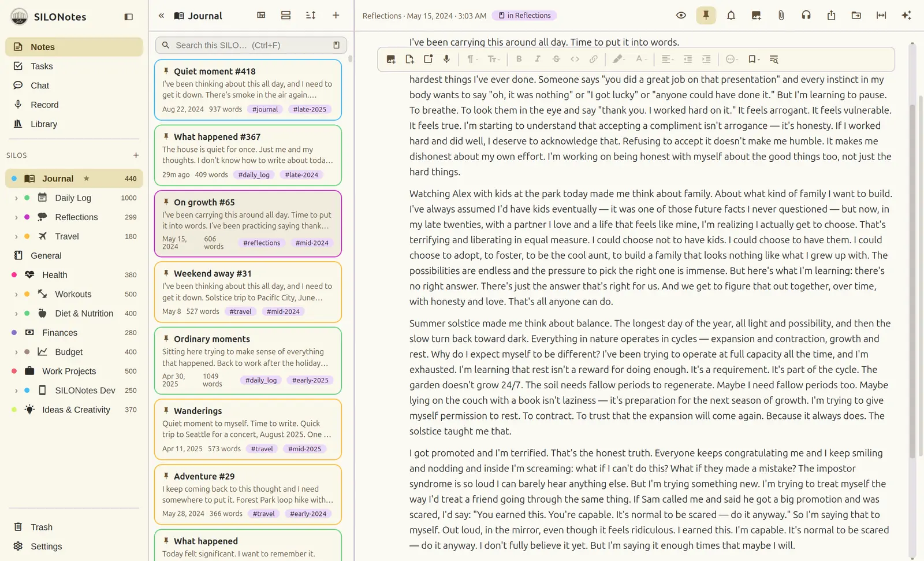Select the General folder
Screen dimensions: 924x561
[74, 255]
